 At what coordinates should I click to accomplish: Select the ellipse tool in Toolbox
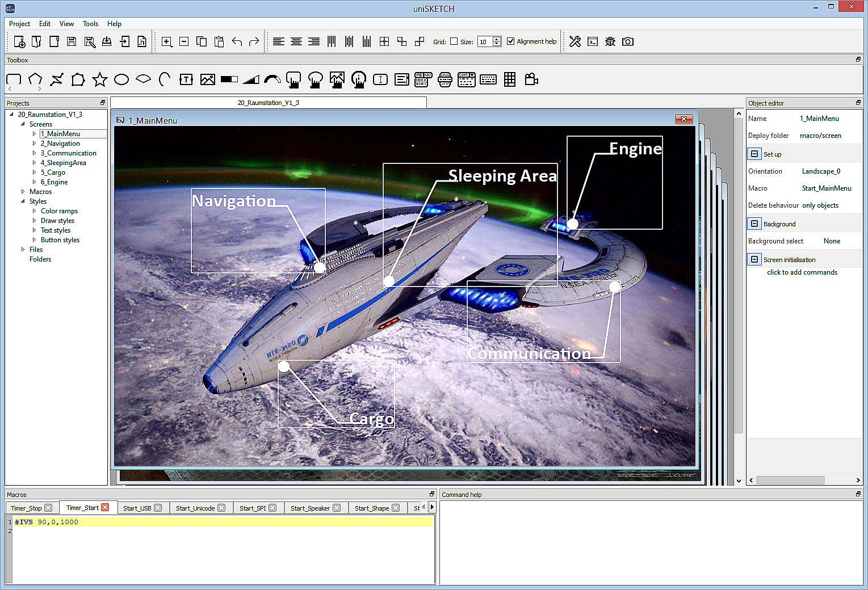[x=121, y=79]
